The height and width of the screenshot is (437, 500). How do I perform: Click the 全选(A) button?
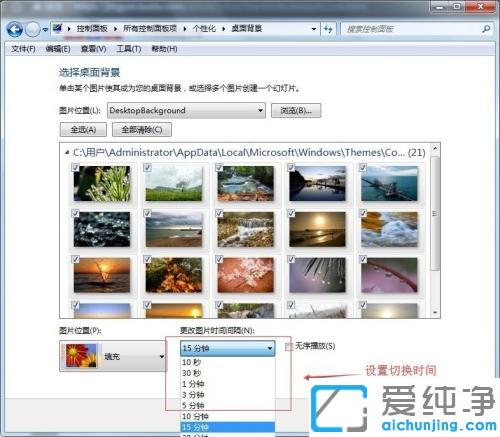click(x=83, y=129)
